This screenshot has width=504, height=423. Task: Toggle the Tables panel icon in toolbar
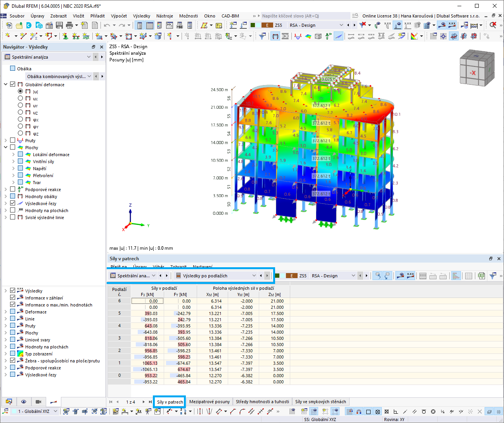tap(149, 25)
